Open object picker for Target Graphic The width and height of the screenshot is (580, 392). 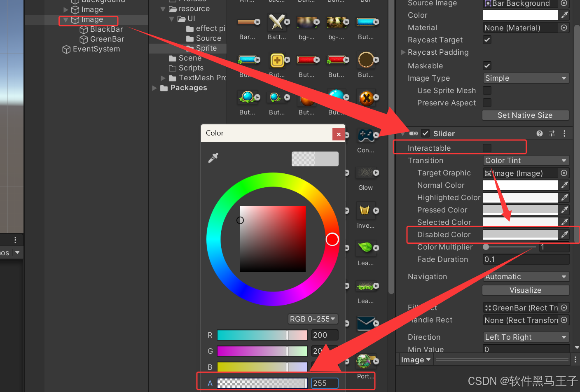564,173
